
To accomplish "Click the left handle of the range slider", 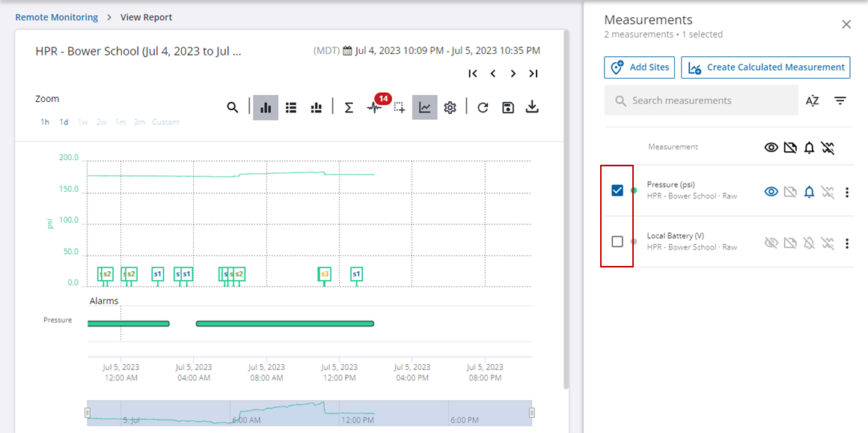I will point(88,413).
